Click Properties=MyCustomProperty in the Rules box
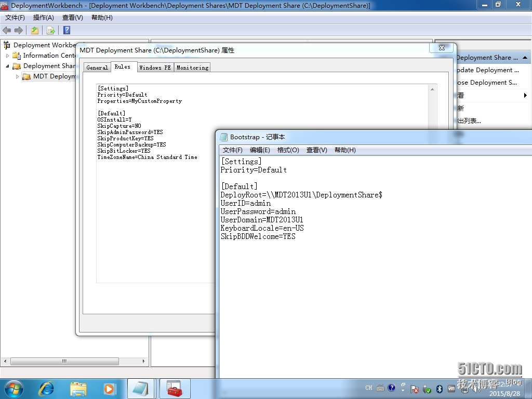This screenshot has height=399, width=532. point(139,101)
